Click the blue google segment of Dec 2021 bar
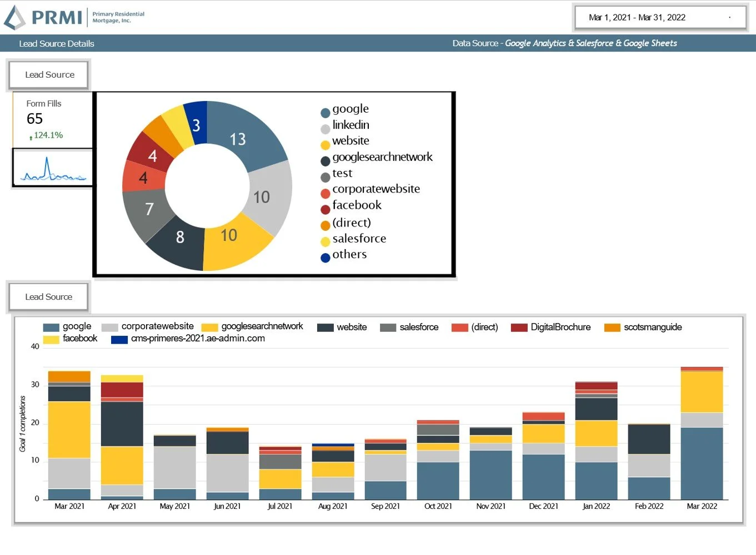Screen dimensions: 756x555 click(x=544, y=477)
